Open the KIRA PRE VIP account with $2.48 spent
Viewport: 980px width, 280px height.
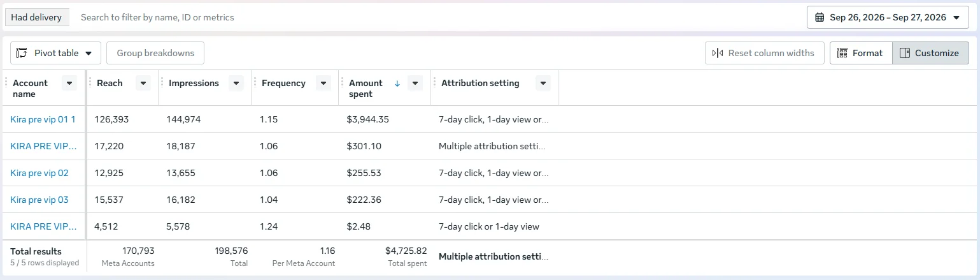pyautogui.click(x=43, y=226)
